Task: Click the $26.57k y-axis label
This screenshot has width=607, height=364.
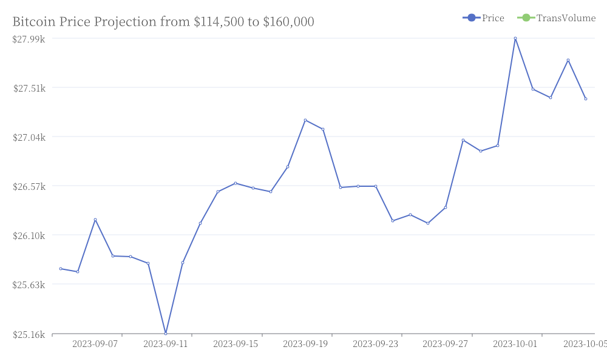Action: click(x=29, y=187)
